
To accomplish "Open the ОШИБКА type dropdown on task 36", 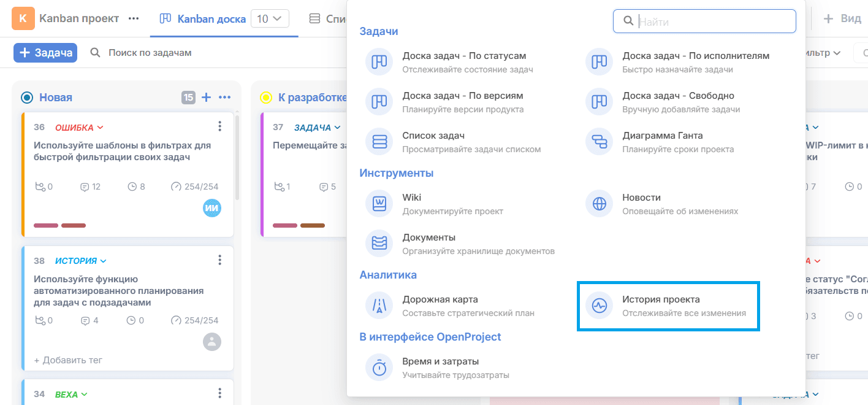I will pyautogui.click(x=79, y=128).
